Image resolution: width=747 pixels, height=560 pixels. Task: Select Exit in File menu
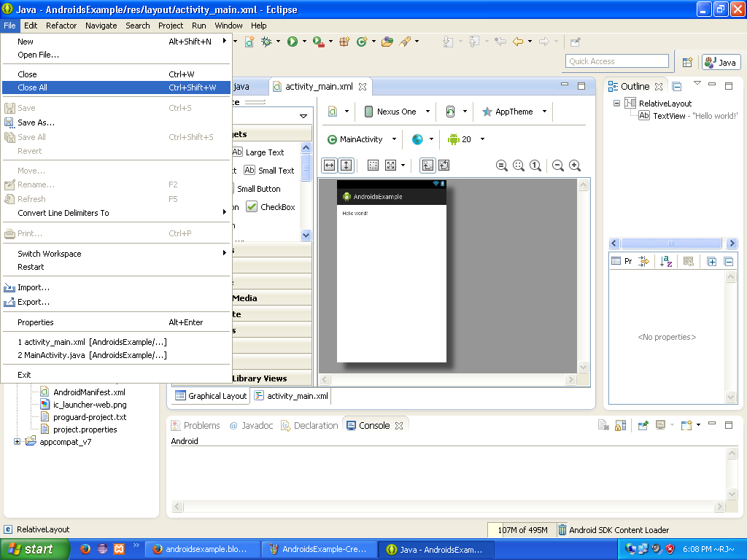[116, 375]
